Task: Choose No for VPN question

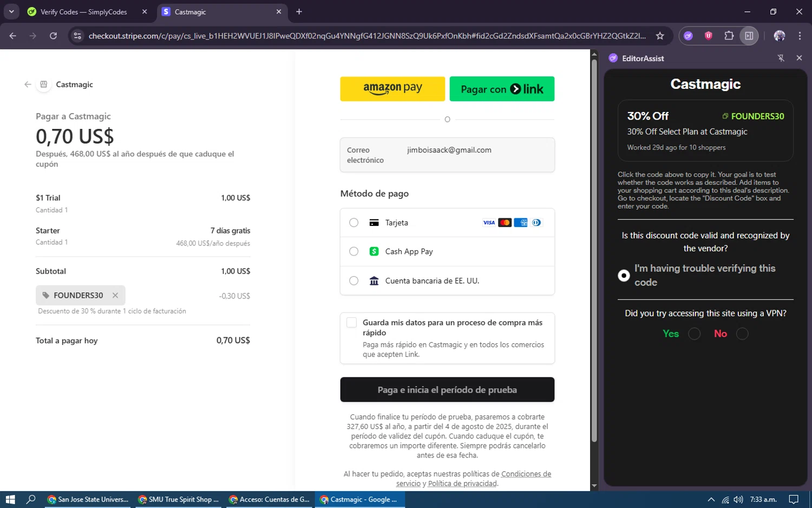Action: 742,334
